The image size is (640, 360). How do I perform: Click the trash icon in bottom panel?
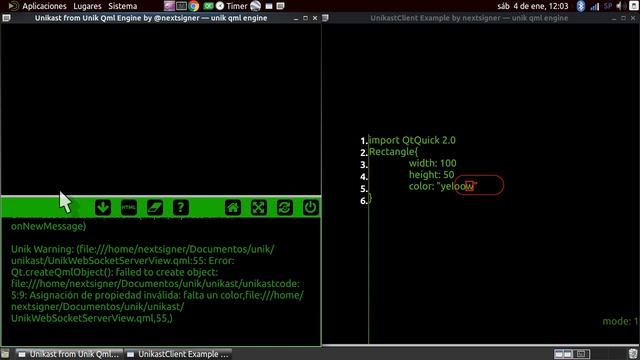[x=633, y=354]
